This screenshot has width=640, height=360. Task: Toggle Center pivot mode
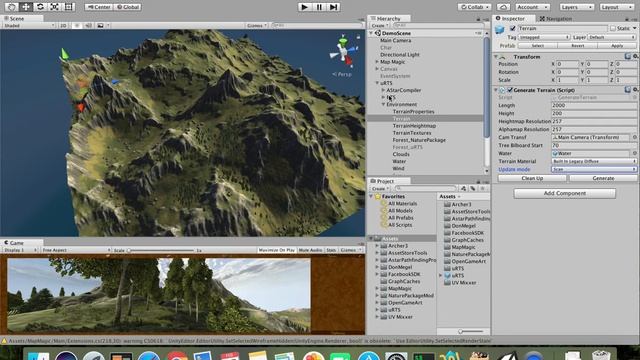tap(98, 7)
